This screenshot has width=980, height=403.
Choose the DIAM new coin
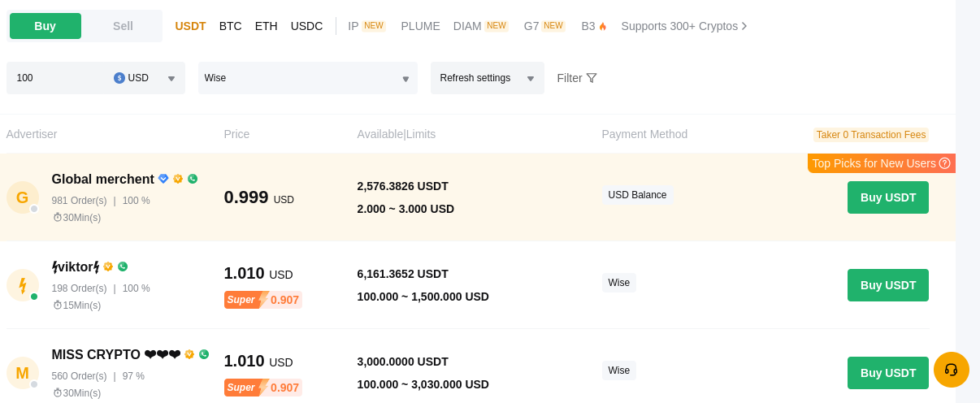pyautogui.click(x=480, y=26)
